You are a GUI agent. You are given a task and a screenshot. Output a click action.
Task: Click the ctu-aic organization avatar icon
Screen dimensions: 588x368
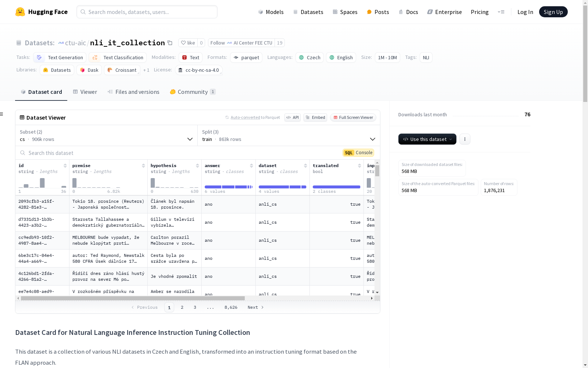tap(61, 43)
